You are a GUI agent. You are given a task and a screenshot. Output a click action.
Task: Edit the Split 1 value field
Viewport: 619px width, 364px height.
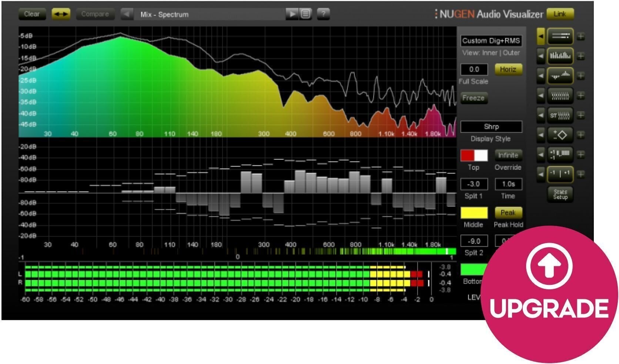pos(474,184)
